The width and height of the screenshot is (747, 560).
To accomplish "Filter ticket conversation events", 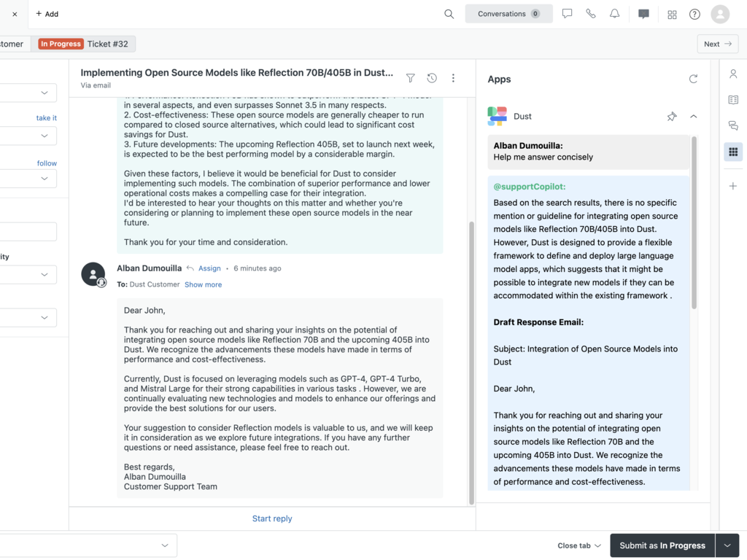I will [411, 78].
